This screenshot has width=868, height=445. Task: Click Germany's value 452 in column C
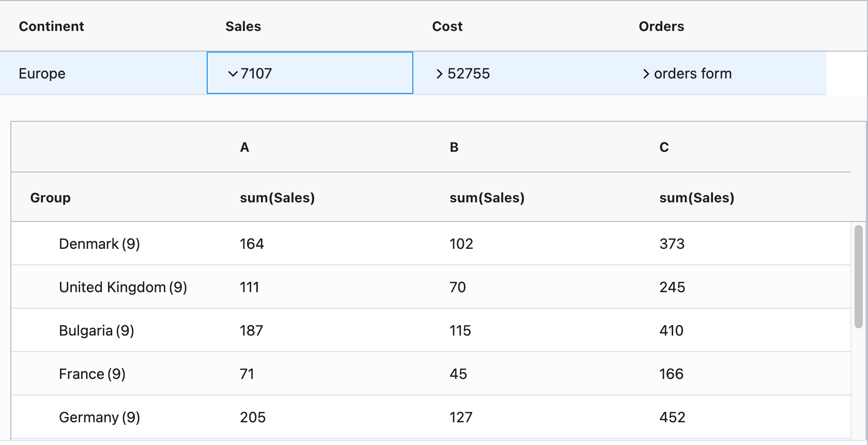(672, 417)
